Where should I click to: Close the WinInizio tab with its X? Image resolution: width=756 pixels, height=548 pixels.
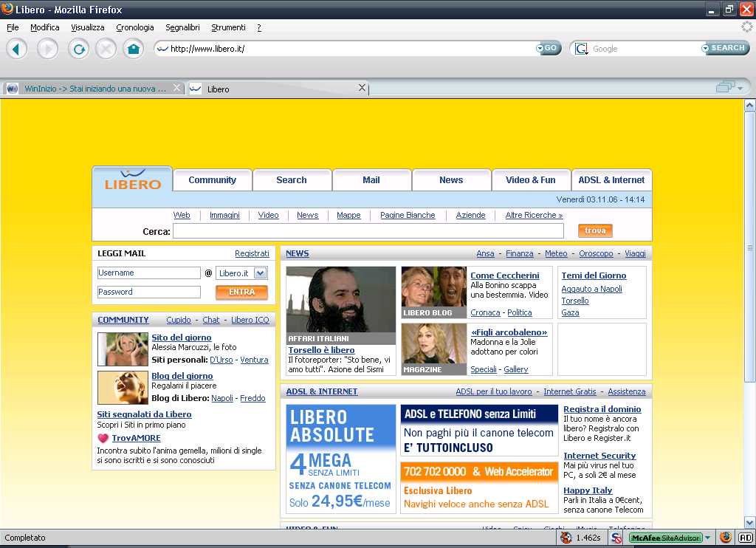(176, 88)
